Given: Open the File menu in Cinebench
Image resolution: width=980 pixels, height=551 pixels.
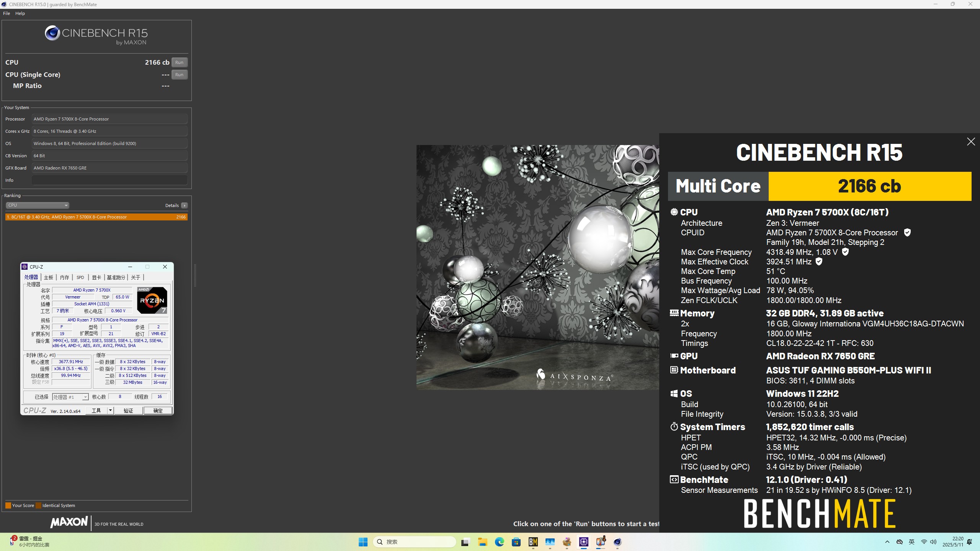Looking at the screenshot, I should [7, 13].
